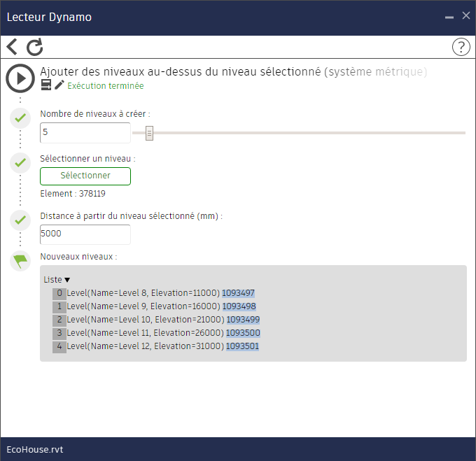Click the 'Sélectionner' button
Viewport: 476px width, 461px height.
click(85, 176)
